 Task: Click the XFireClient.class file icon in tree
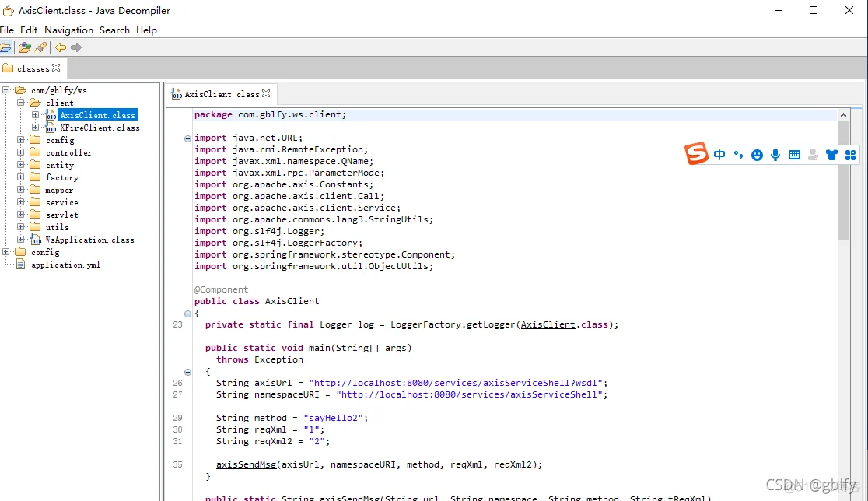pos(51,128)
